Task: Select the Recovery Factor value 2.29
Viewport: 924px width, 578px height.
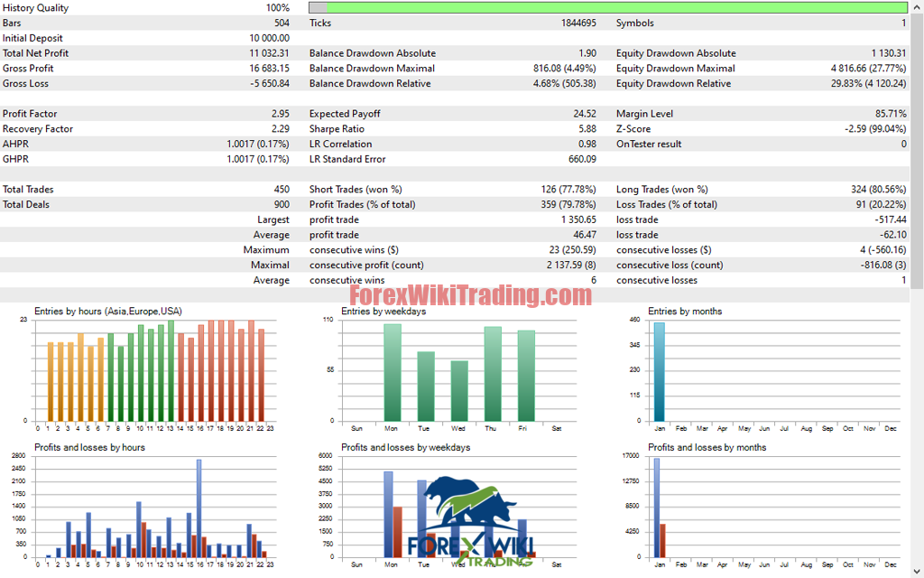Action: pyautogui.click(x=281, y=129)
